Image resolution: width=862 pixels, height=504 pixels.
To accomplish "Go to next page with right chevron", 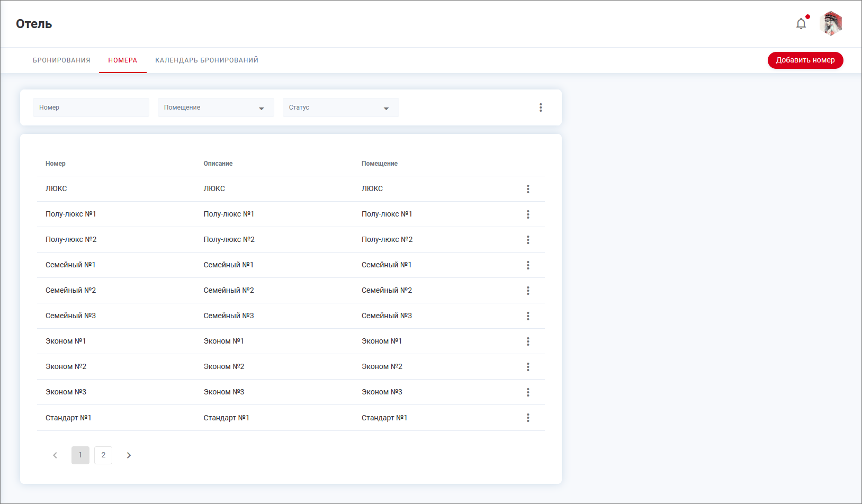I will (x=129, y=455).
